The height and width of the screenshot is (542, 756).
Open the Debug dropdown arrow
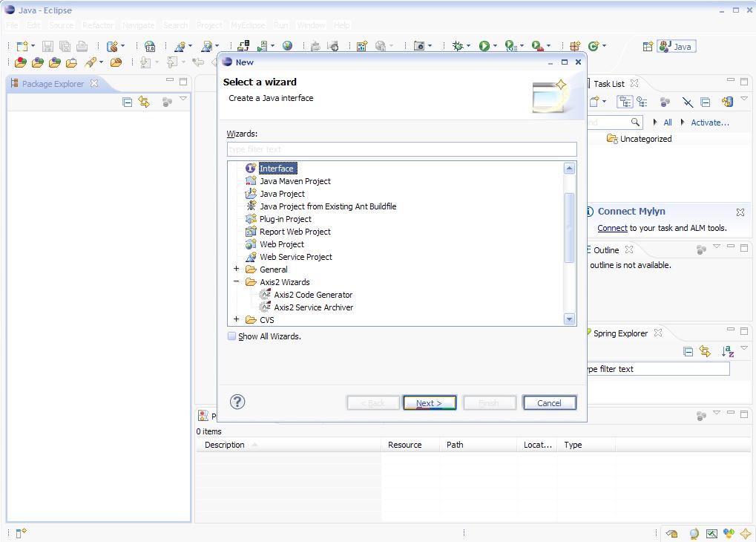468,46
